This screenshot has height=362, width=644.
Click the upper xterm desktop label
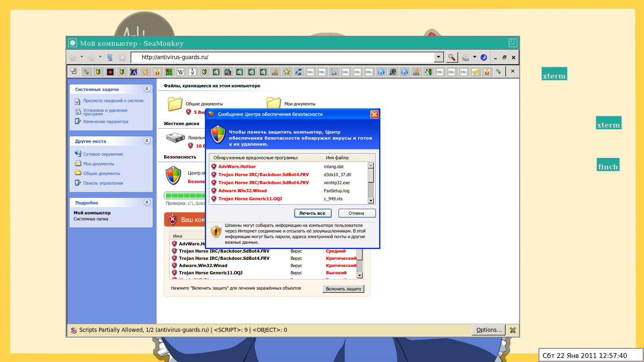554,74
